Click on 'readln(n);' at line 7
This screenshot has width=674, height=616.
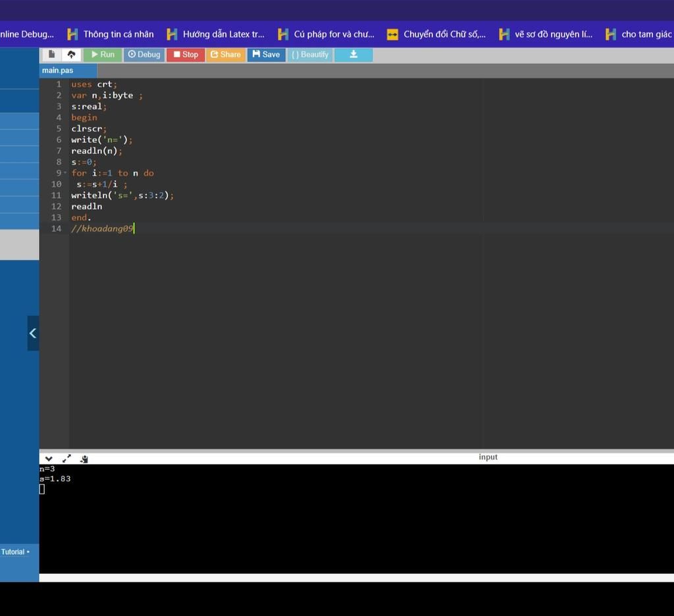(97, 151)
